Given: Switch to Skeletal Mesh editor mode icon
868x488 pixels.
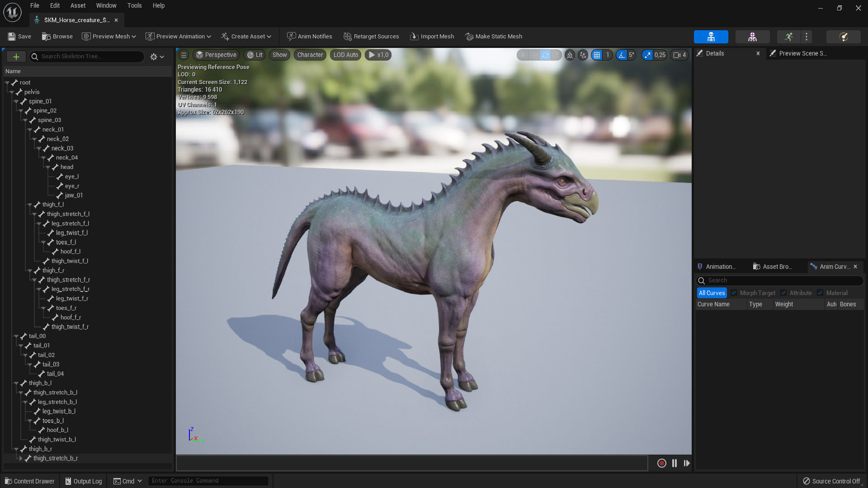Looking at the screenshot, I should pyautogui.click(x=752, y=37).
